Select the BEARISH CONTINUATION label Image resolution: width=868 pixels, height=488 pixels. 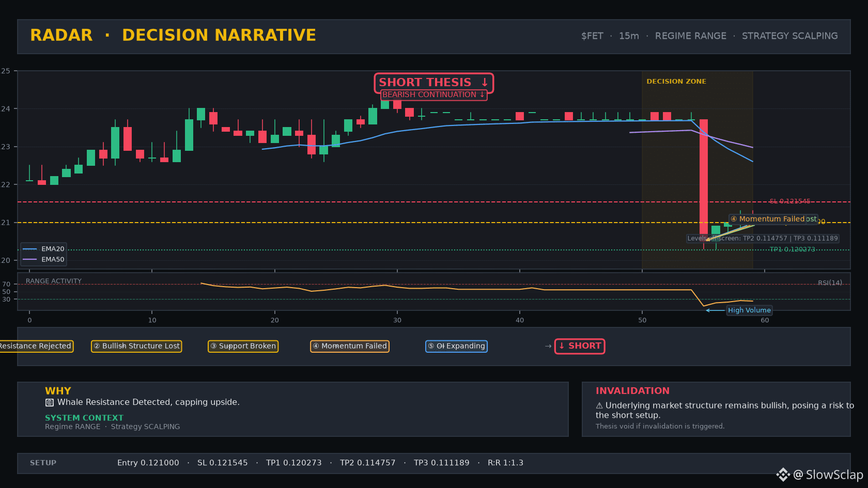point(434,95)
